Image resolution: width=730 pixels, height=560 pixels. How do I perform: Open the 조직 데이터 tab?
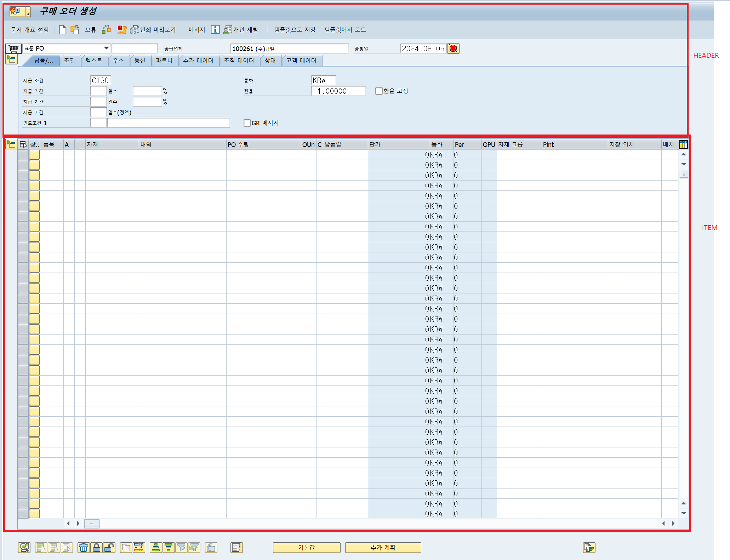[x=239, y=61]
